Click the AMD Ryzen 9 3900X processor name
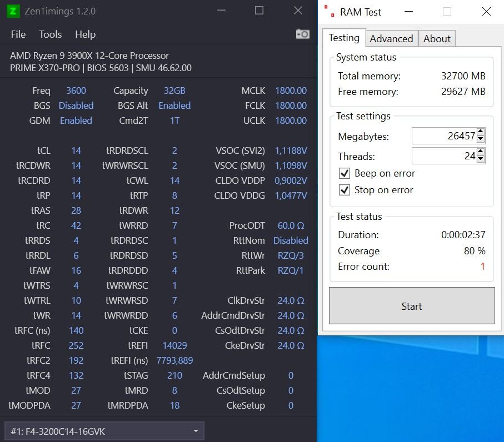 pos(89,56)
